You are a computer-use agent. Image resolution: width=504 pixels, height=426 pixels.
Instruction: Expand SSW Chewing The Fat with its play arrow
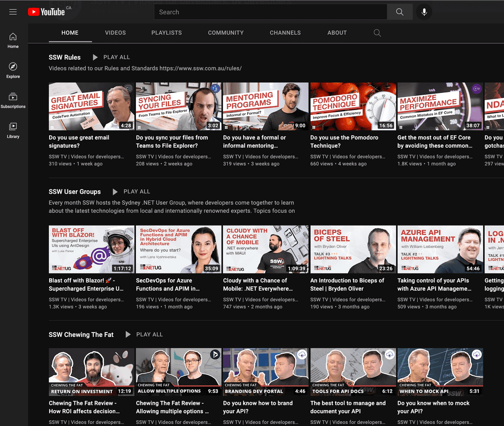click(127, 334)
